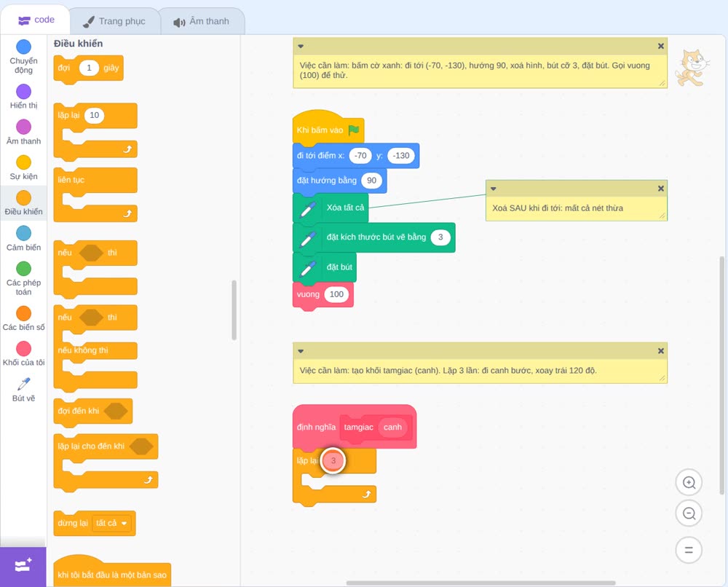Open the Các biến số category
Image resolution: width=728 pixels, height=587 pixels.
tap(24, 318)
